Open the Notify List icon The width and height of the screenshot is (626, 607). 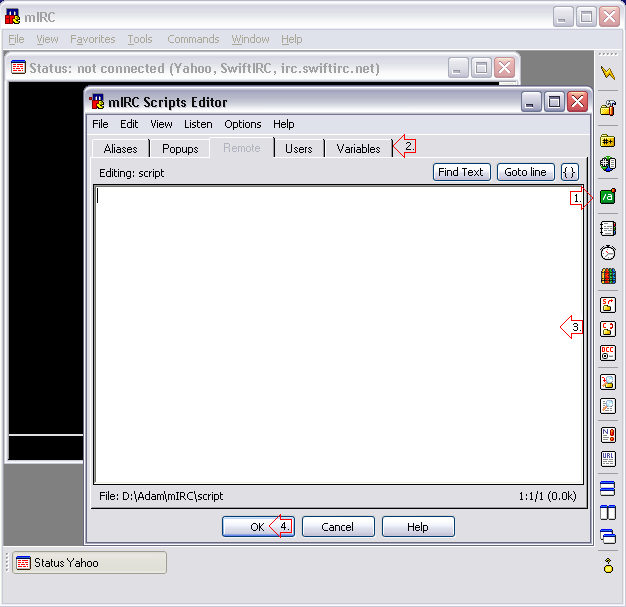(608, 435)
